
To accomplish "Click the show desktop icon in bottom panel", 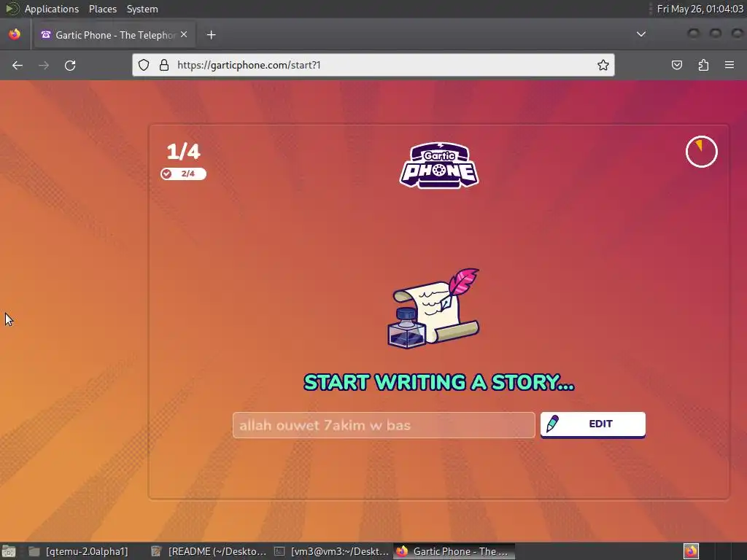I will click(9, 551).
